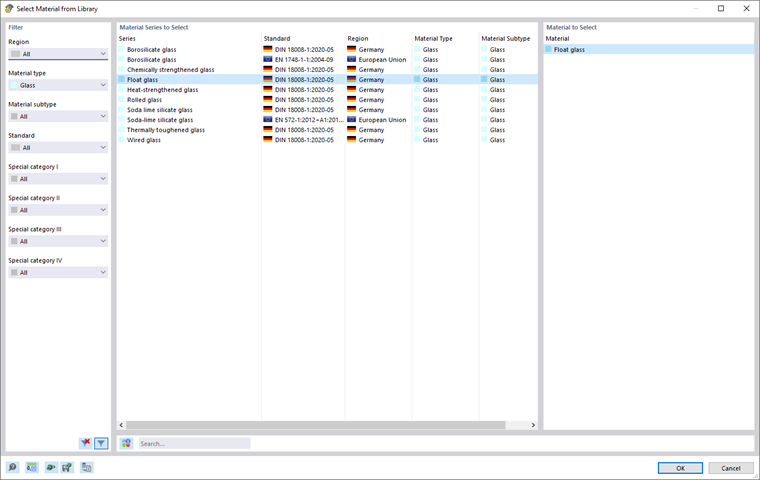Select the Heat-strengthened glass series
The image size is (760, 480).
point(162,90)
